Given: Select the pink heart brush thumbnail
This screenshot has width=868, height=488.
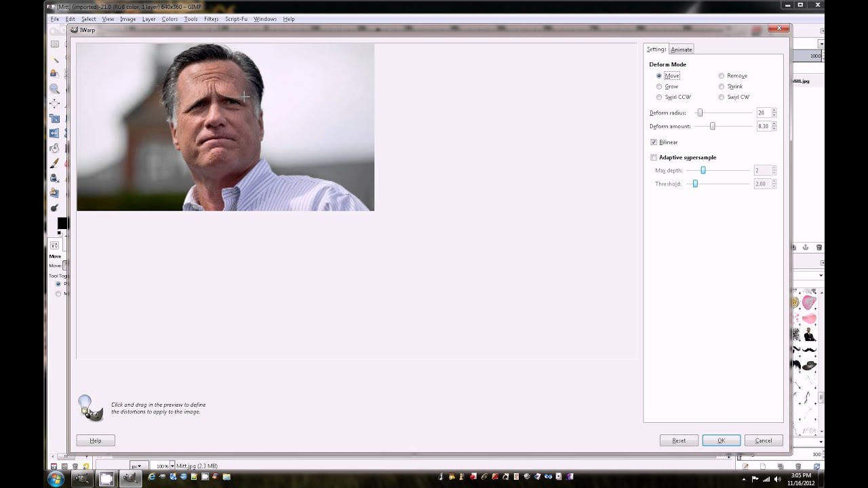Looking at the screenshot, I should pos(809,302).
